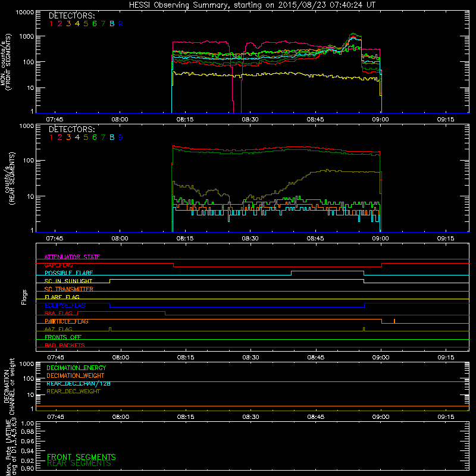Select the DECIMATION_WEIGHT legend entry
This screenshot has height=476, width=476.
76,375
